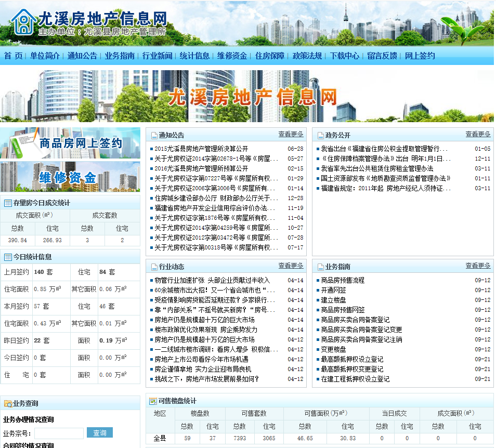Click the 业务指南 panel document icon
Screen dimensions: 496x448
[321, 267]
